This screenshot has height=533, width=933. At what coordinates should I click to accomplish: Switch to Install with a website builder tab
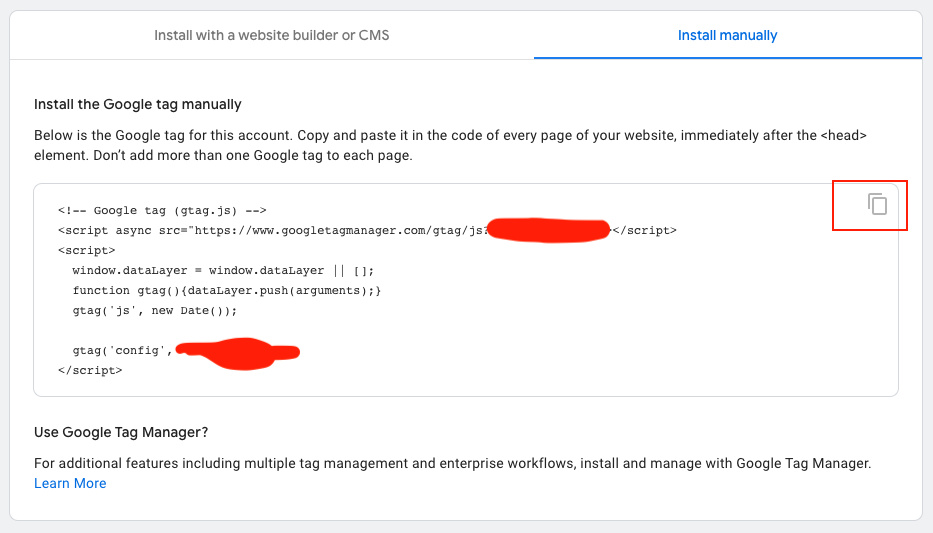tap(271, 35)
